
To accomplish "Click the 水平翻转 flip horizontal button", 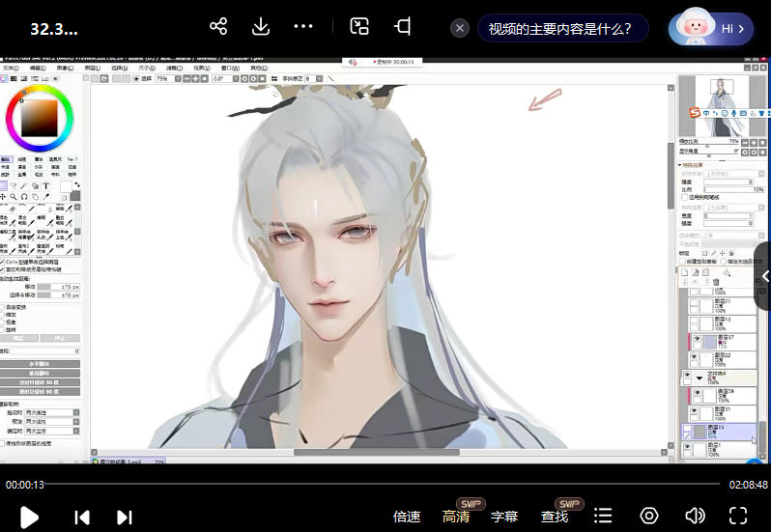I will (x=40, y=363).
